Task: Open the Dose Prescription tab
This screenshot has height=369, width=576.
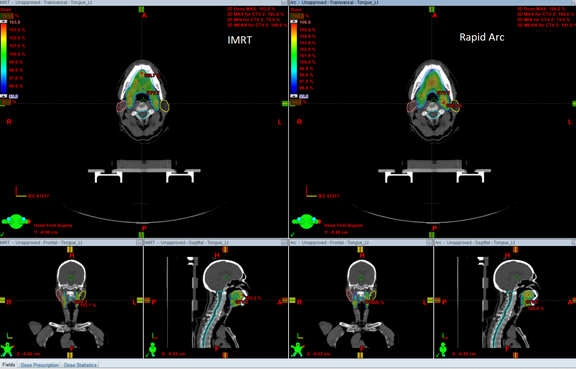Action: 40,365
